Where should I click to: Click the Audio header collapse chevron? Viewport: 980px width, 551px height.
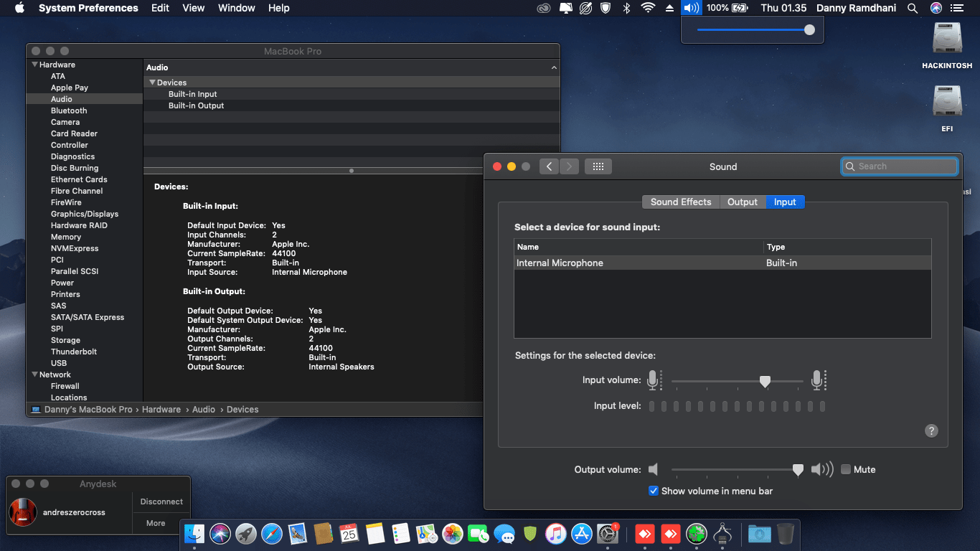(554, 67)
